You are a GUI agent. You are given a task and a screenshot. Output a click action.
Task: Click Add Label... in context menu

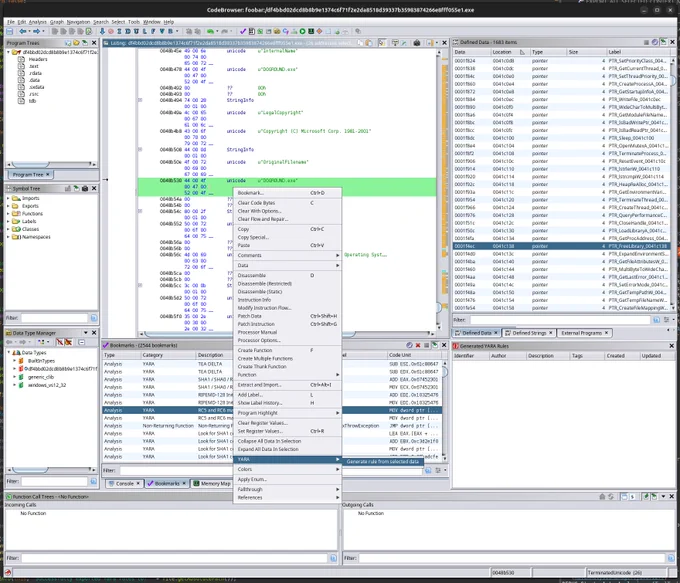click(x=288, y=395)
